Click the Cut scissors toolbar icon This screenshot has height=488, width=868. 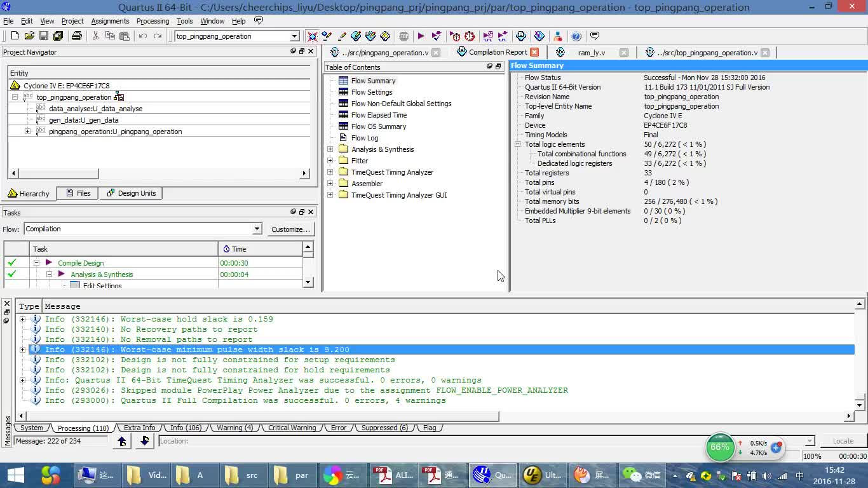point(95,36)
